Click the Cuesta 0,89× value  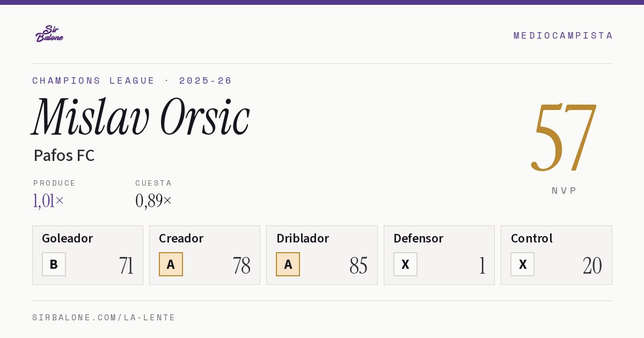pos(153,201)
